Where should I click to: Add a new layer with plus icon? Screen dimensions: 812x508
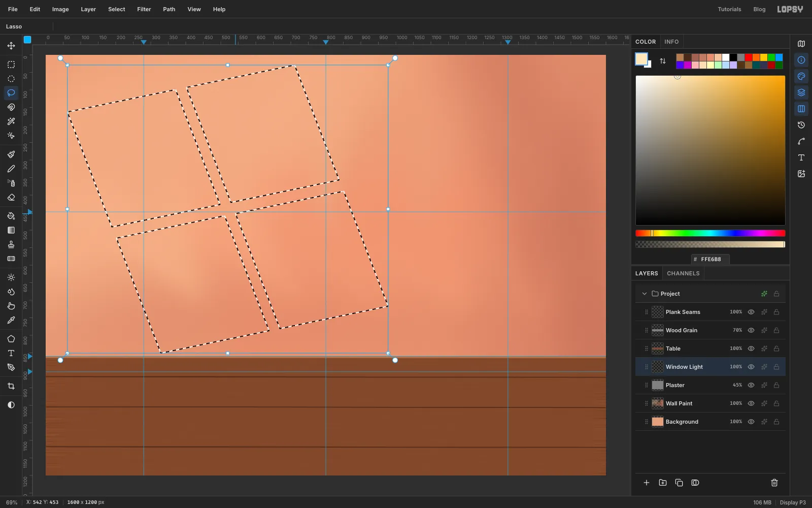tap(647, 483)
